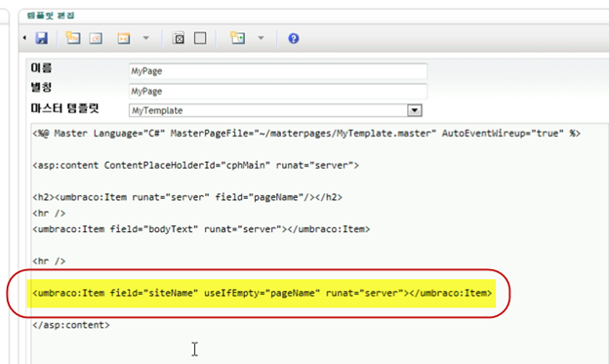Click the 템플릿 편집 panel title

point(51,16)
